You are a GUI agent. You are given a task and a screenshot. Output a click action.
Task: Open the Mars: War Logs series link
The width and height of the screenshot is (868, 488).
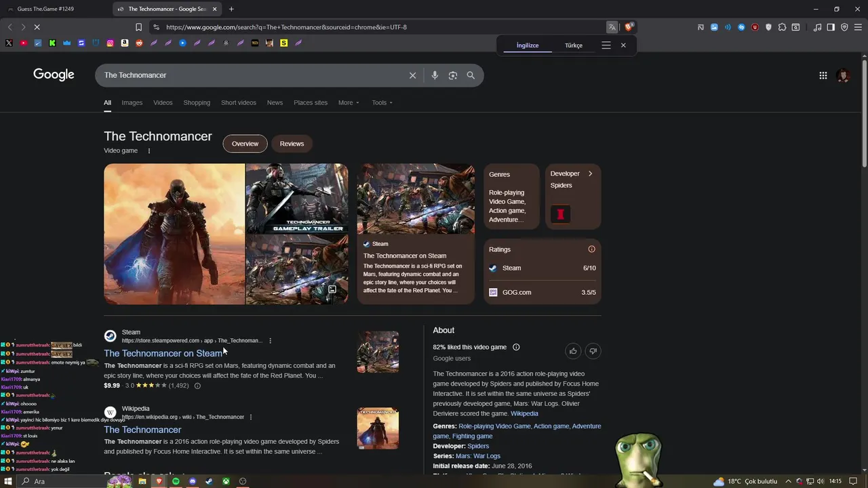[x=478, y=456]
